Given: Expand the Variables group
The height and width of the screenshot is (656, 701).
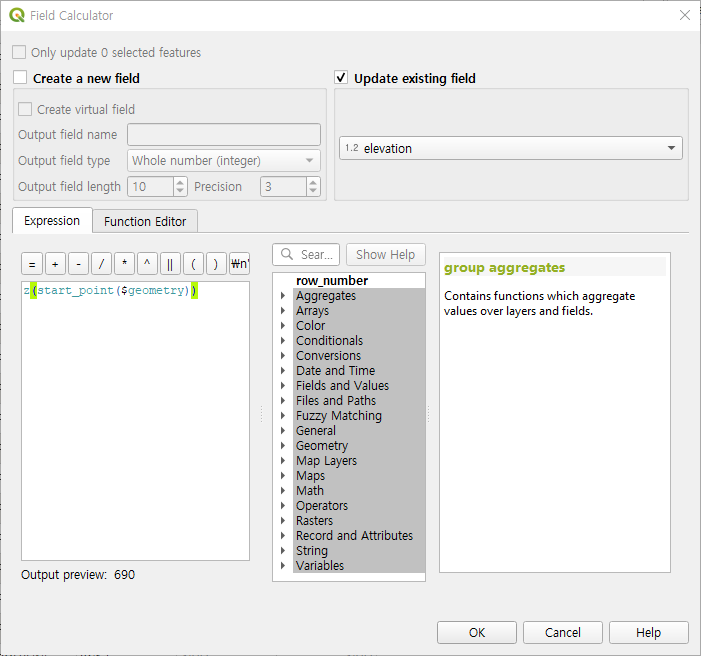Looking at the screenshot, I should tap(283, 565).
